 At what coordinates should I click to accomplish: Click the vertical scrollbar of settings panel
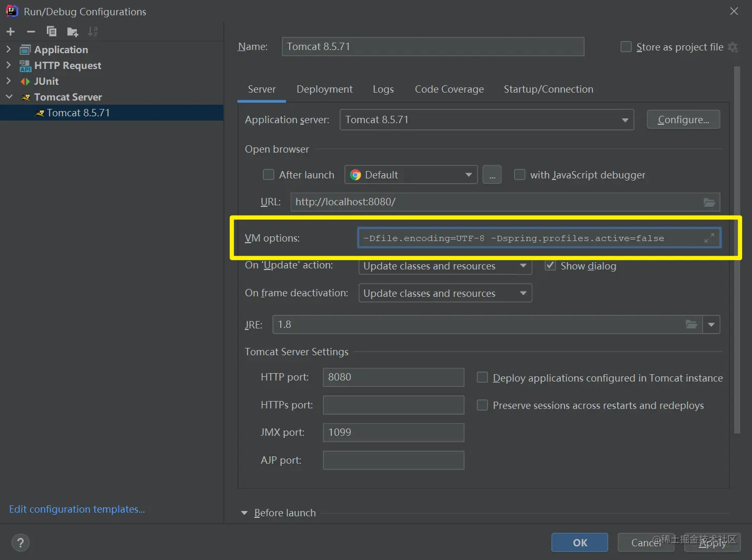pyautogui.click(x=737, y=250)
